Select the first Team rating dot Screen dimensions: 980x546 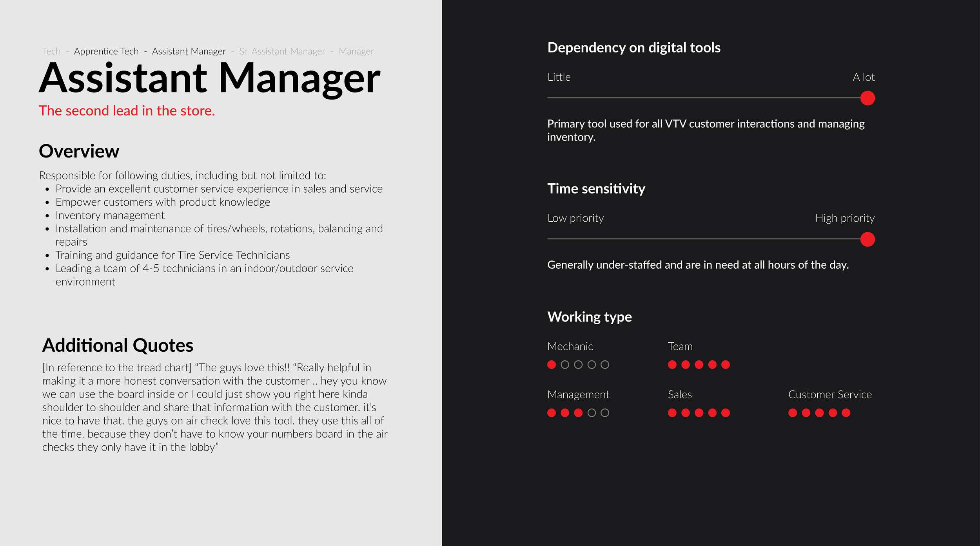tap(672, 365)
